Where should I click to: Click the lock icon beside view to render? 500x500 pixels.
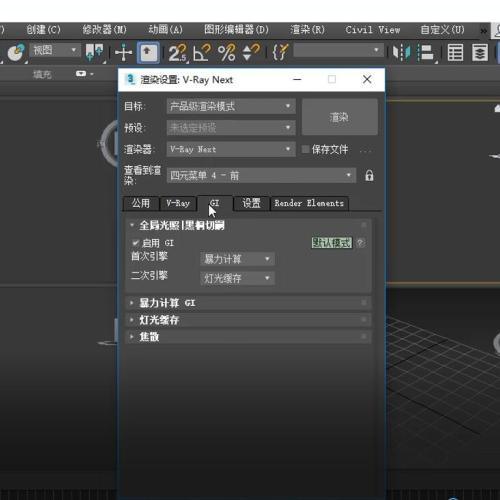point(369,175)
